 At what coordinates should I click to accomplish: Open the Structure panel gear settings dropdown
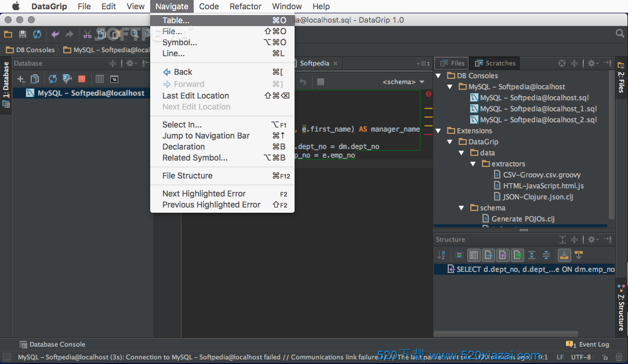coord(593,239)
